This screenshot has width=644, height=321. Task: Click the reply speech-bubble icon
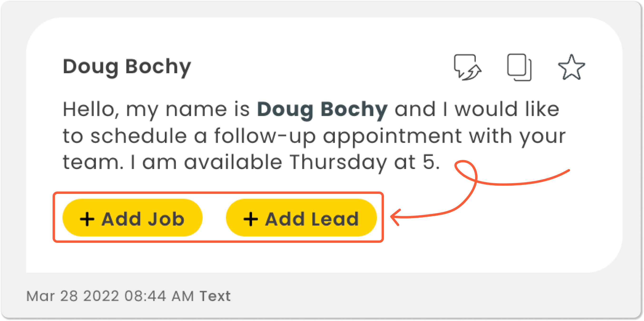pyautogui.click(x=467, y=67)
